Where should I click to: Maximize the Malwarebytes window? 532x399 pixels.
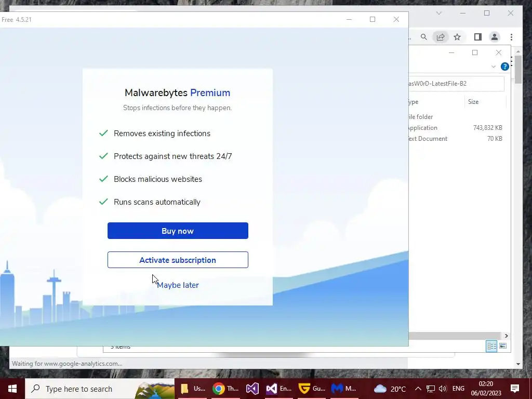373,19
